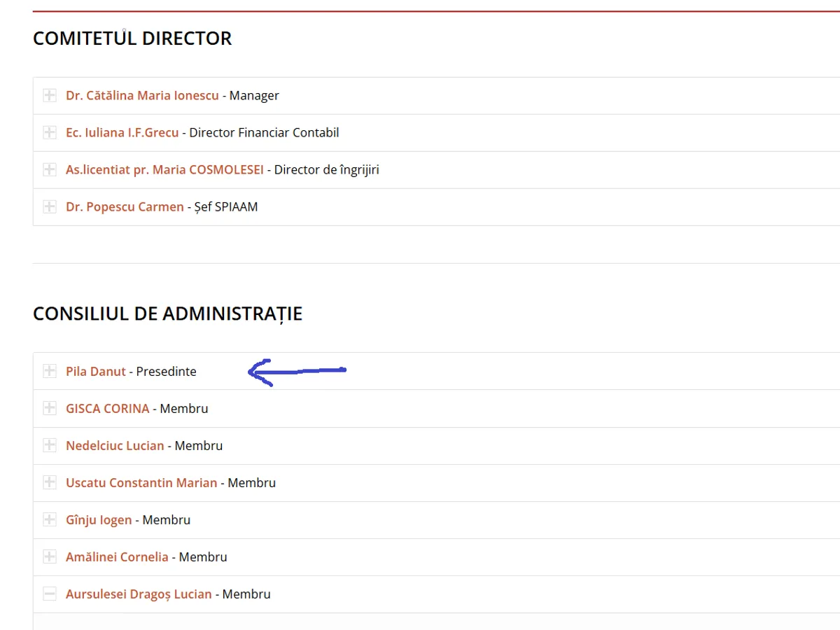Screen dimensions: 840x630
Task: Open the Dr. Popescu Carmen name link
Action: tap(125, 207)
